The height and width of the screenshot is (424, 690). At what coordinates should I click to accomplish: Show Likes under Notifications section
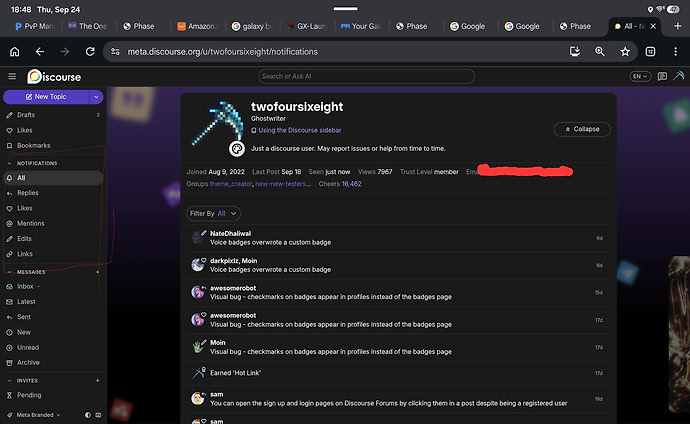[53, 208]
